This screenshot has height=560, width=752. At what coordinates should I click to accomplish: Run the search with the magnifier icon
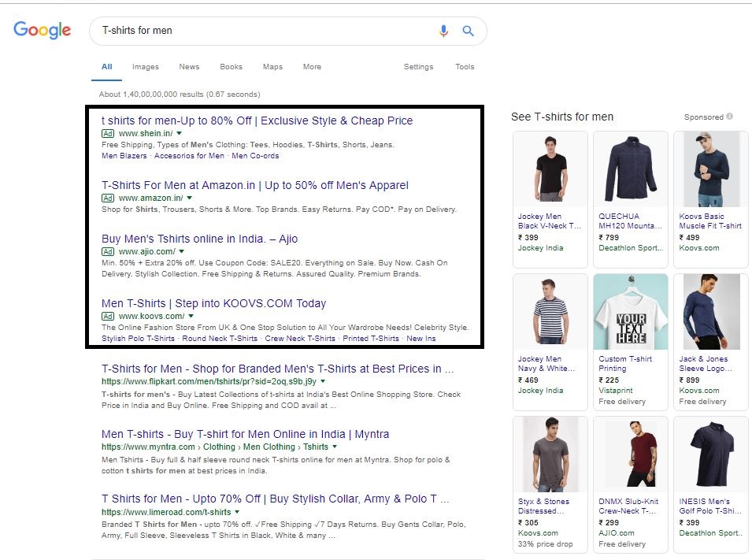(468, 32)
